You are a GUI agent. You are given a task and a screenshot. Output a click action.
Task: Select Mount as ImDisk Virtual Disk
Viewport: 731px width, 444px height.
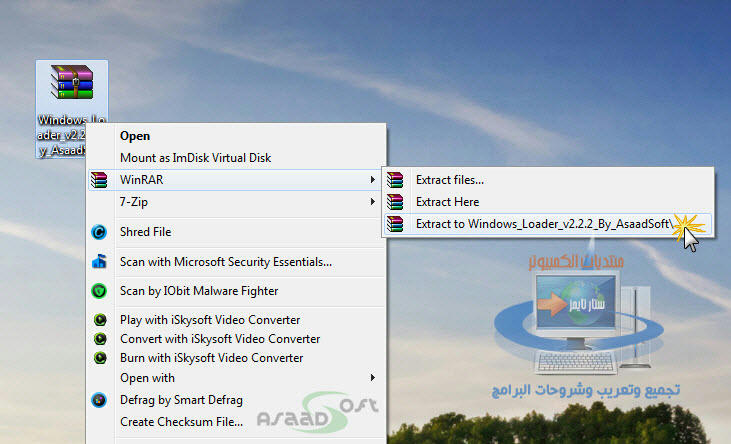(x=195, y=158)
